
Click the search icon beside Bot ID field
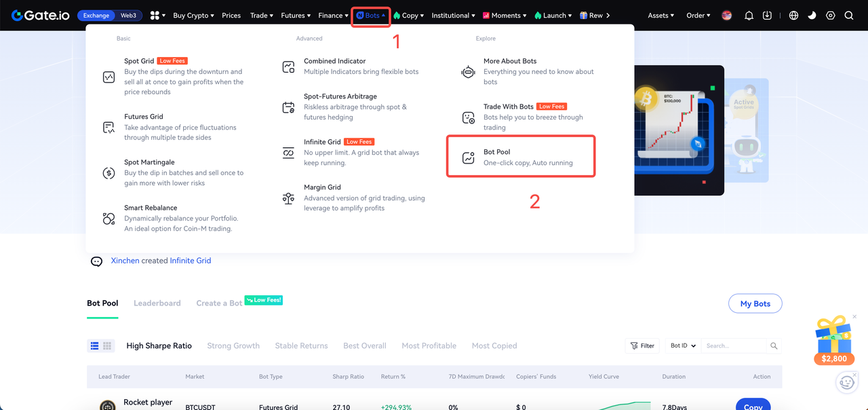[x=774, y=346]
